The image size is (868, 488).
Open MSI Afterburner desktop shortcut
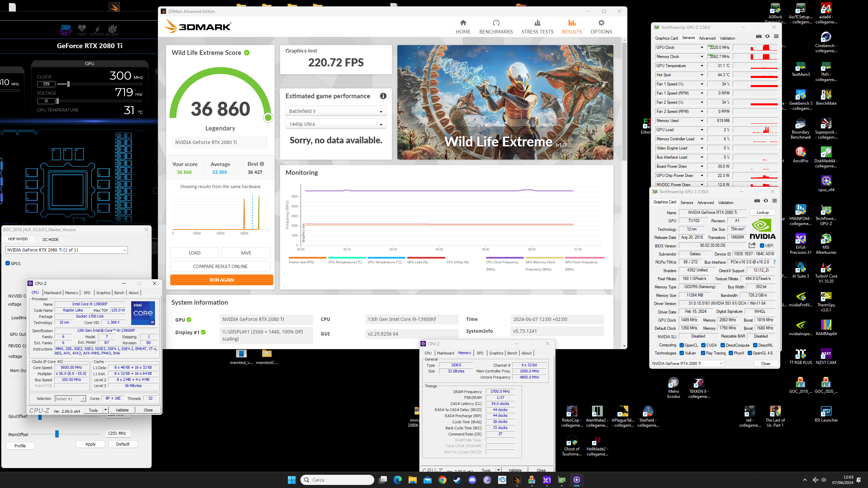[826, 244]
